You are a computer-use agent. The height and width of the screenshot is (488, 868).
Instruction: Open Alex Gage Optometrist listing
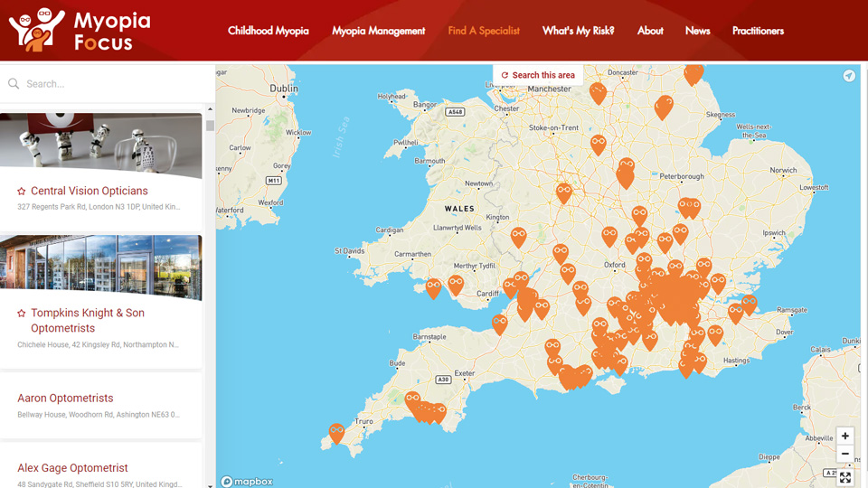tap(72, 468)
